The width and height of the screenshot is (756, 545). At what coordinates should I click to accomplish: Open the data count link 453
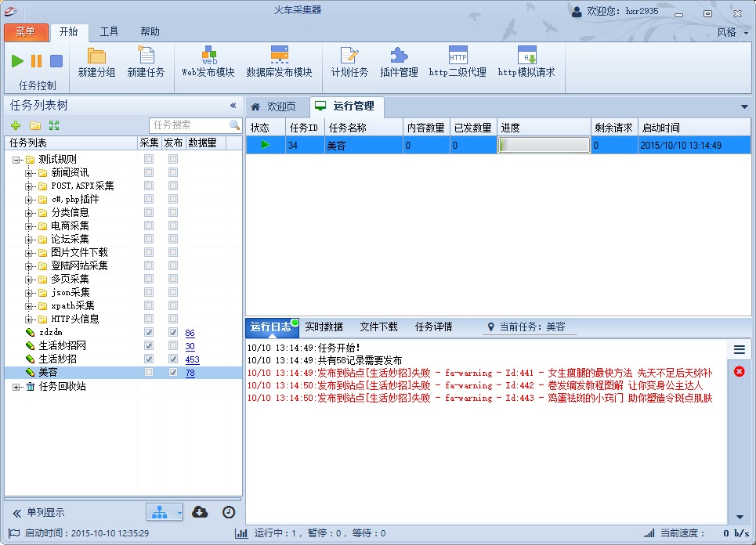tap(192, 359)
